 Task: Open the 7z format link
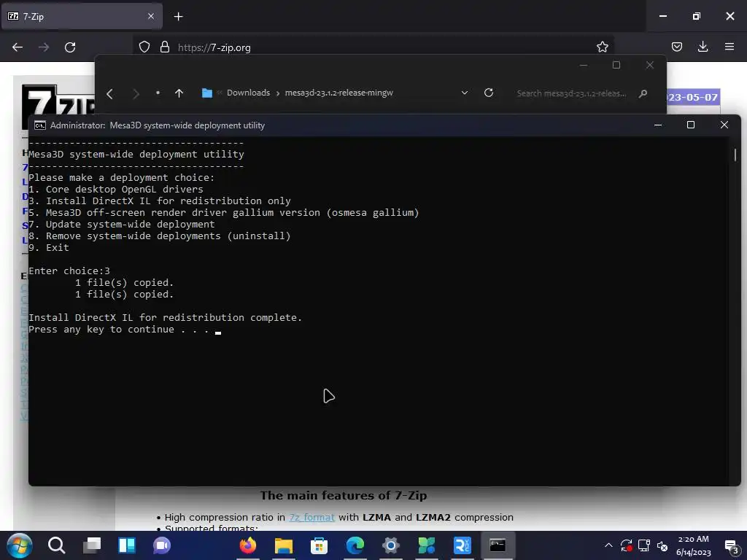coord(312,517)
